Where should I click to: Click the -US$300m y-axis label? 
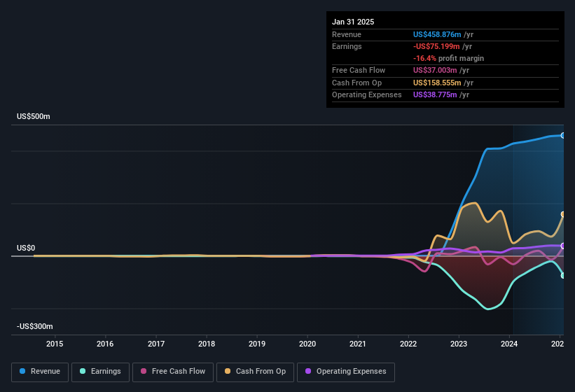[x=35, y=326]
